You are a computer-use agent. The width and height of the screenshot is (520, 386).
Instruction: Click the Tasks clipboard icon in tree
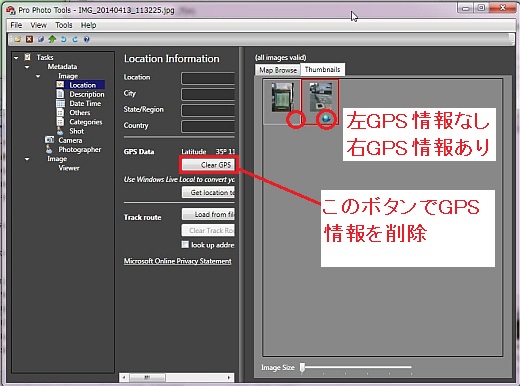click(28, 57)
